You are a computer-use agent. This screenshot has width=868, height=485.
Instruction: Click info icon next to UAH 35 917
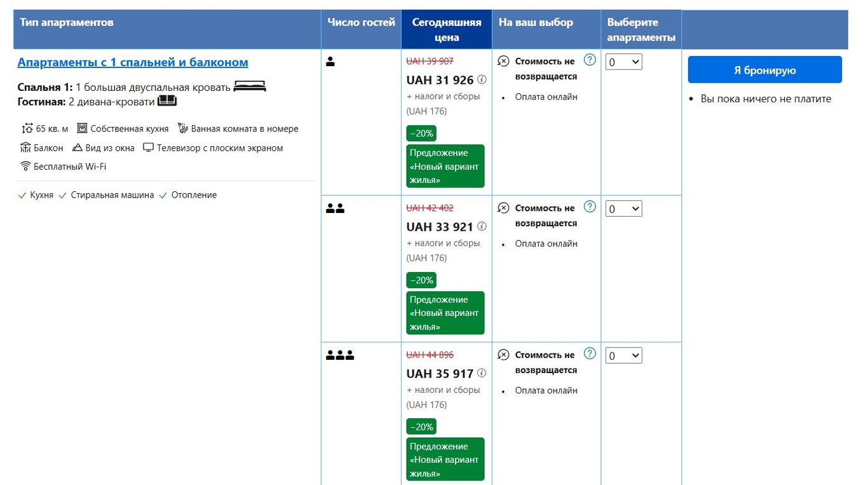[x=482, y=374]
